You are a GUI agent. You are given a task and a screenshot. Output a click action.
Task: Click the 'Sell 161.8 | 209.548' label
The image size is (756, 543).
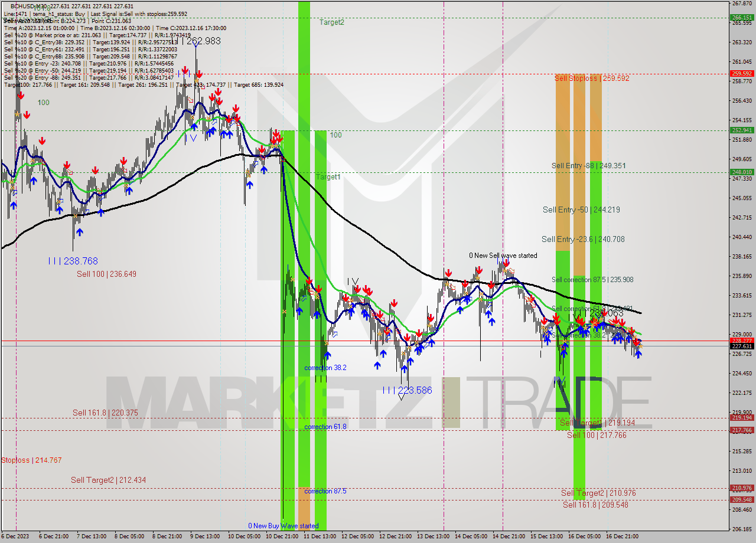[x=595, y=505]
